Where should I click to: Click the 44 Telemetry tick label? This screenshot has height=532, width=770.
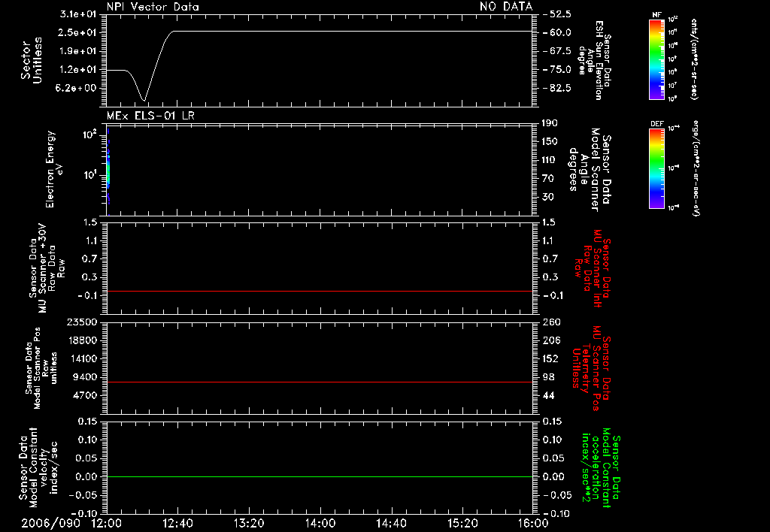pyautogui.click(x=548, y=395)
